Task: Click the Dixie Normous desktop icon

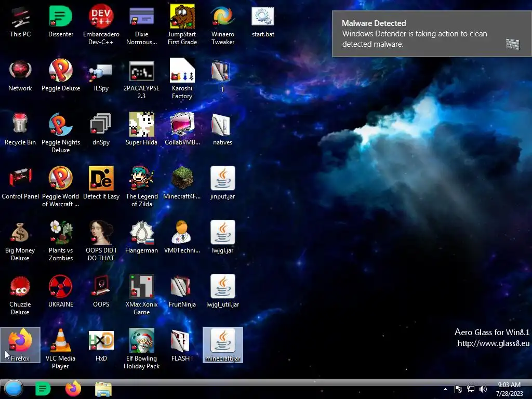Action: [141, 25]
